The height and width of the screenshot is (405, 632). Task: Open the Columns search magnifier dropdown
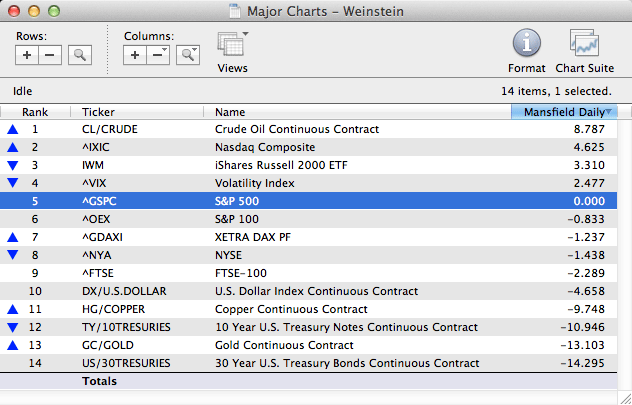(187, 55)
